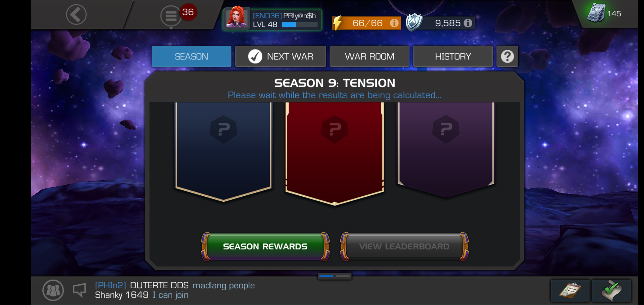Open the player profile avatar
Image resolution: width=644 pixels, height=305 pixels.
(x=237, y=18)
